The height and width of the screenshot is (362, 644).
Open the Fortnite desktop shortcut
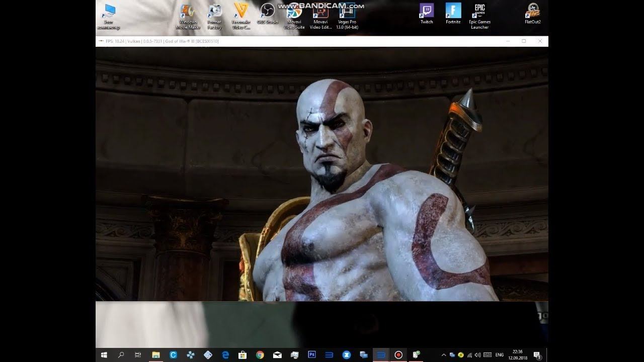pos(453,14)
